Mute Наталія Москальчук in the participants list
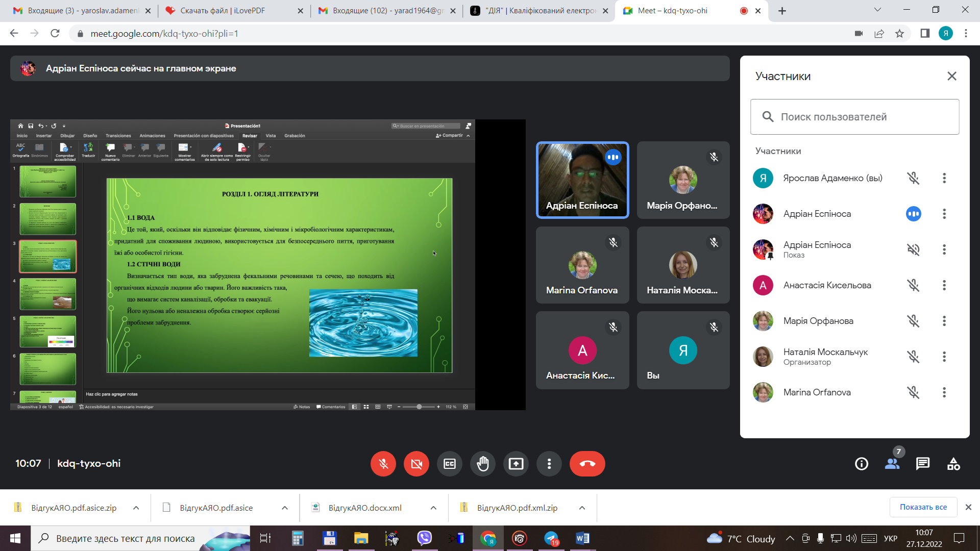The image size is (980, 551). 913,357
